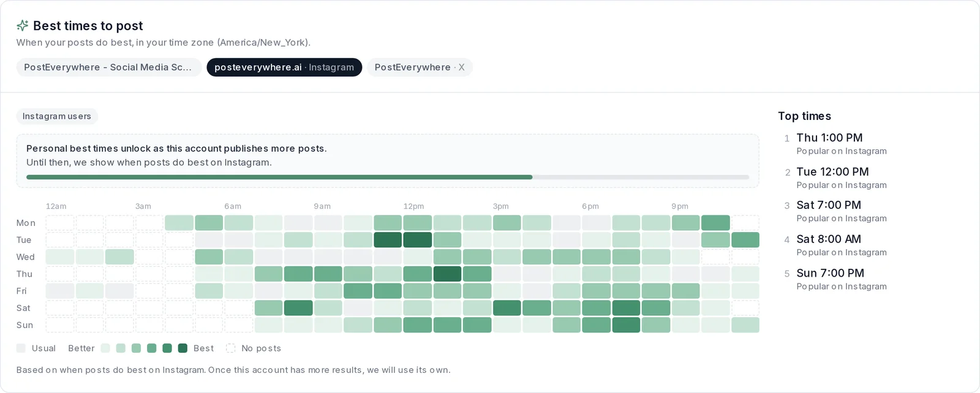This screenshot has height=393, width=980.
Task: Click the Sunday 11pm heatmap cell
Action: pos(745,325)
